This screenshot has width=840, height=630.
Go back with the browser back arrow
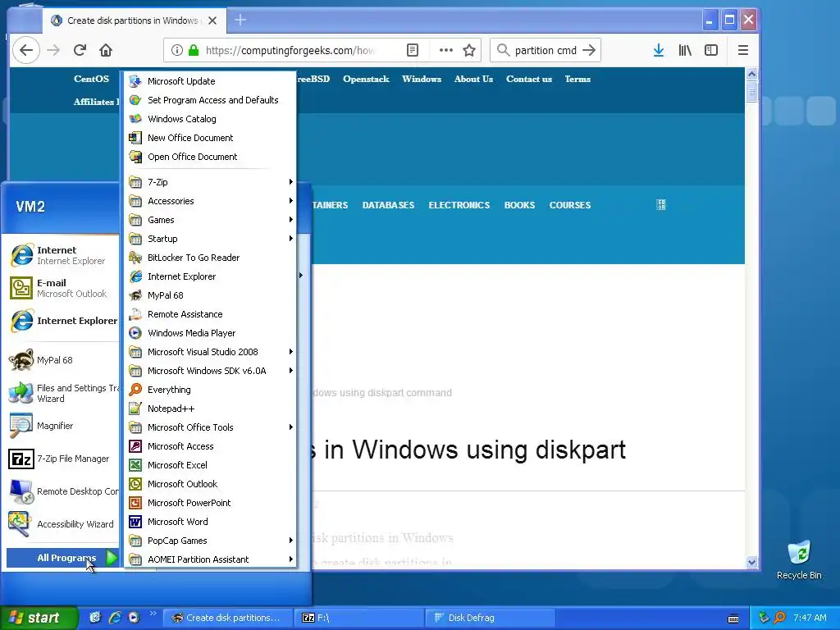25,50
